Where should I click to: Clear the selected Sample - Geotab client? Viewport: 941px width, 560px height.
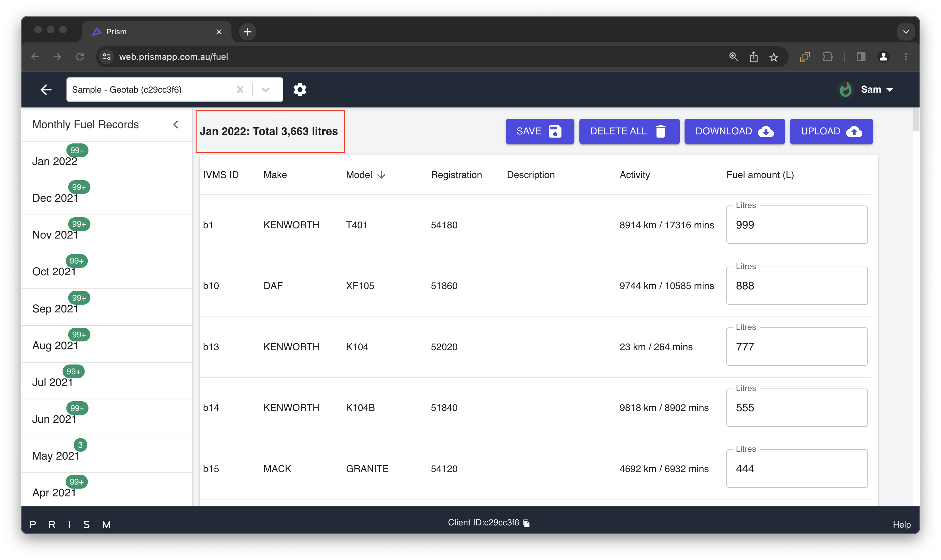tap(240, 90)
